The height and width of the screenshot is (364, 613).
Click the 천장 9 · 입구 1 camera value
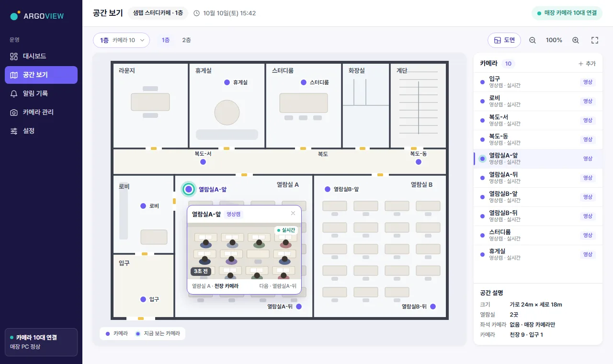[526, 335]
